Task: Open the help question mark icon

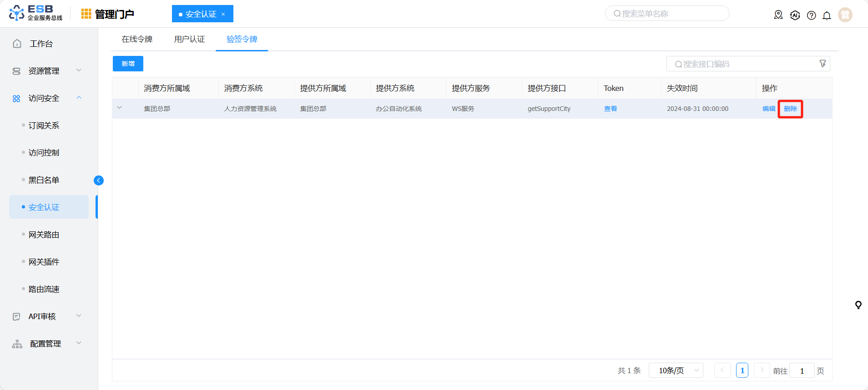Action: pyautogui.click(x=811, y=15)
